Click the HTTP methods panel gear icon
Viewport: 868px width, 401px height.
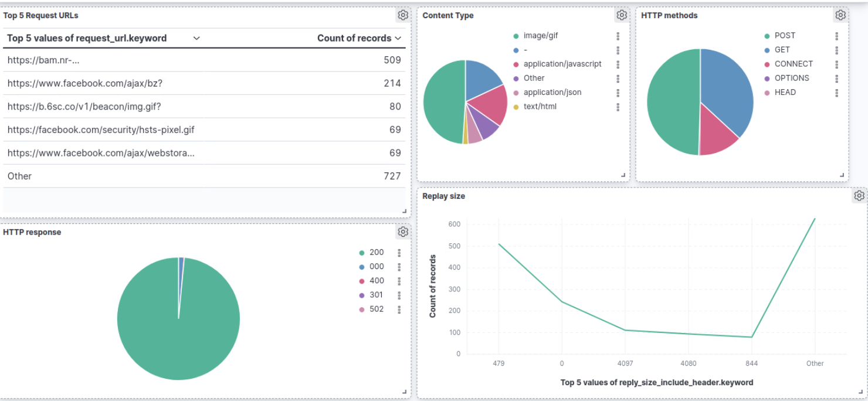[841, 15]
